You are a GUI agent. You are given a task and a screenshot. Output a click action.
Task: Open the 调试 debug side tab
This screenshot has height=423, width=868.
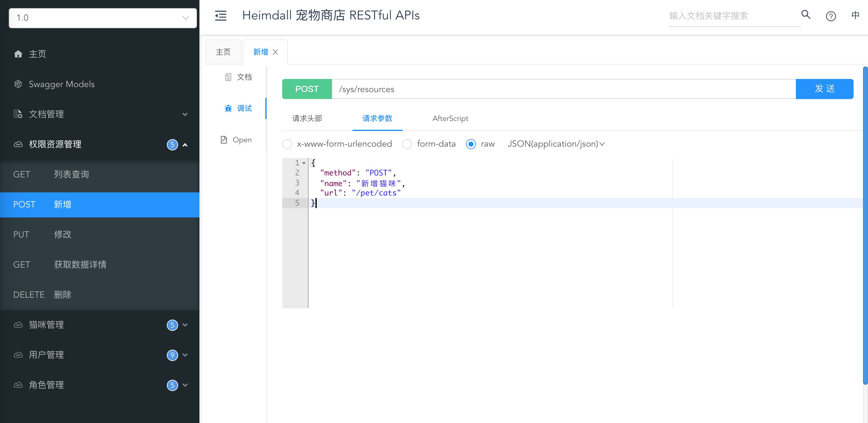click(x=238, y=108)
